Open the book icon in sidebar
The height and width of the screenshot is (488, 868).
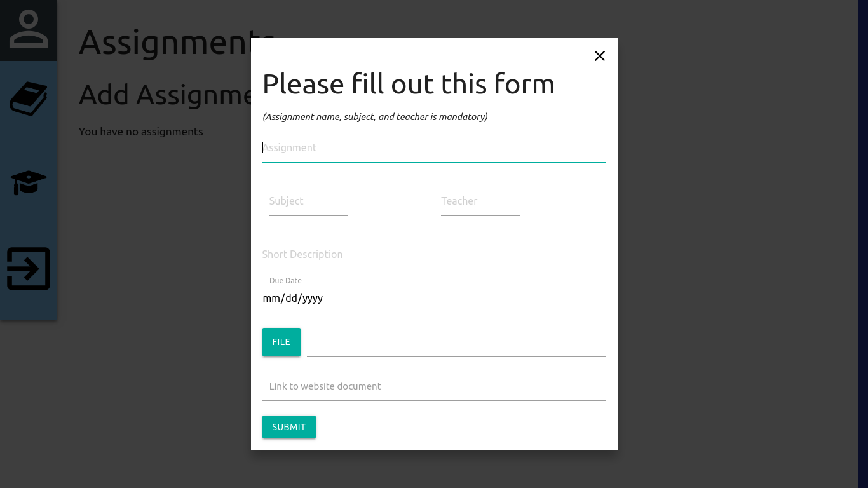pos(29,98)
